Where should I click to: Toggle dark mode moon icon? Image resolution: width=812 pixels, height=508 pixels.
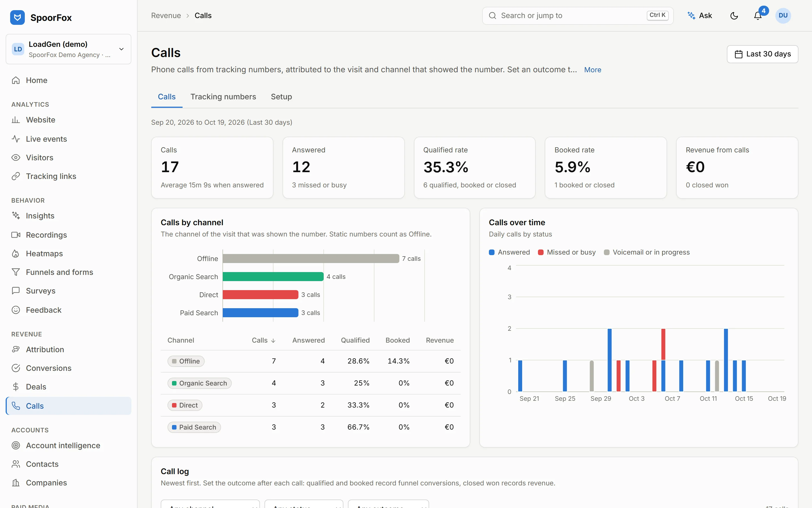coord(734,16)
